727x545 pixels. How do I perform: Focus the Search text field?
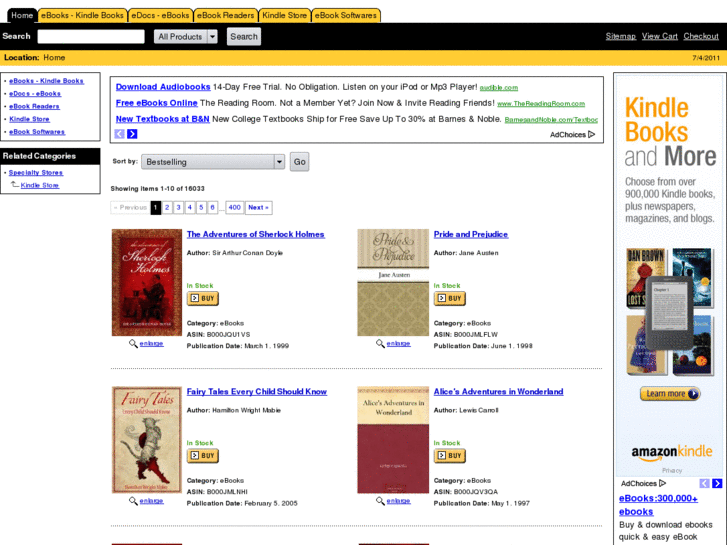pyautogui.click(x=91, y=37)
